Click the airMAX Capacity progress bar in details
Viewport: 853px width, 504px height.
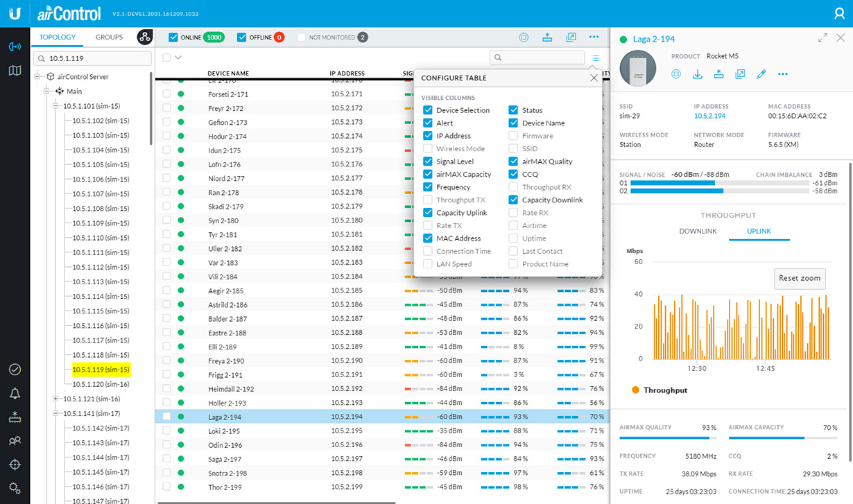(783, 438)
